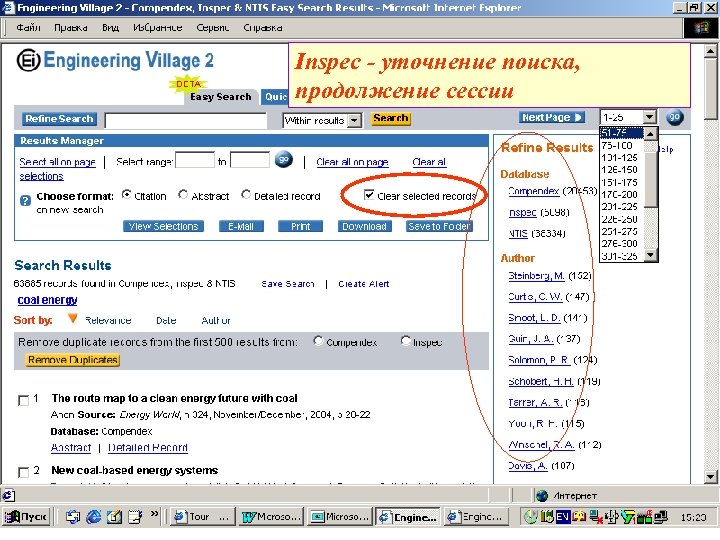Click the Save Search link

tap(288, 284)
